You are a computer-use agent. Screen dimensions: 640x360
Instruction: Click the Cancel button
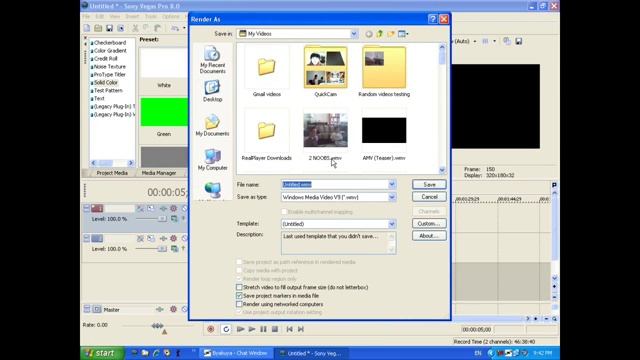[429, 197]
